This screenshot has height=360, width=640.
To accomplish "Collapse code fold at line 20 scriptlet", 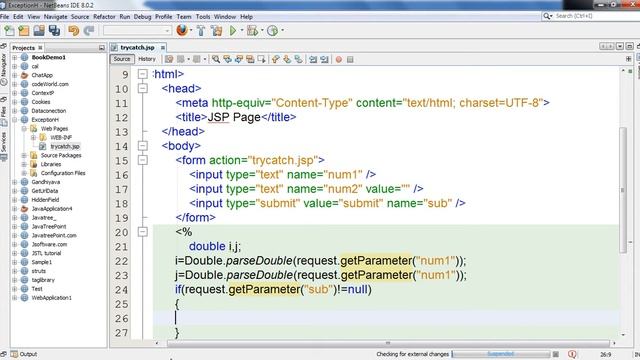I will (x=142, y=232).
